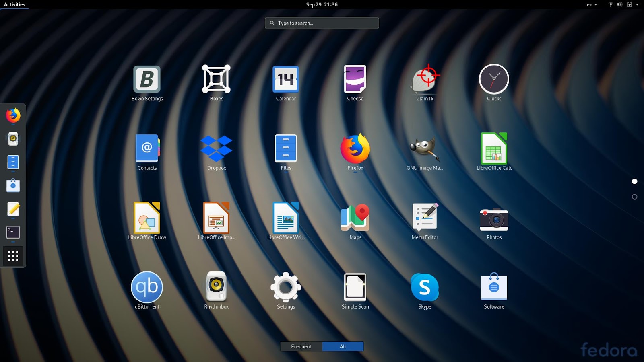Open Dropbox from the app grid
This screenshot has height=362, width=644.
click(x=216, y=148)
